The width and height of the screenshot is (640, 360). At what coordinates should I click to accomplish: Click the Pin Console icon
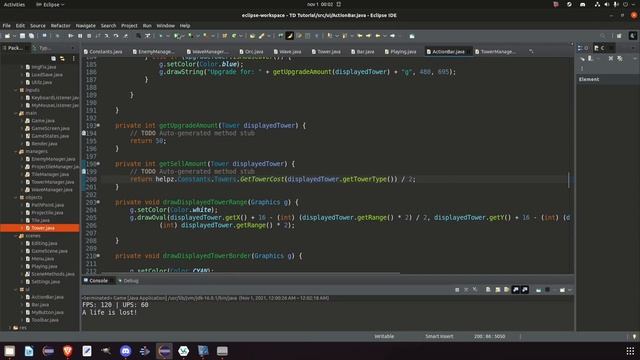click(538, 290)
